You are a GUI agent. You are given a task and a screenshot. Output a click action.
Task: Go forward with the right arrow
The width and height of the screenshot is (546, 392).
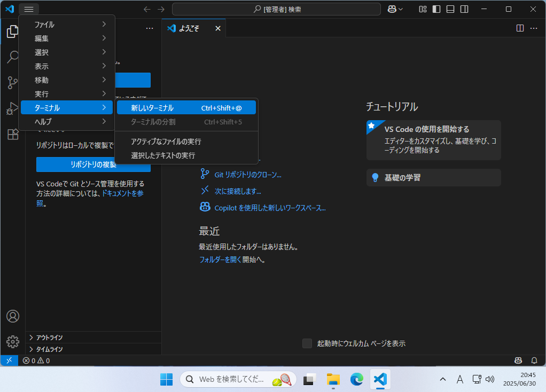161,10
